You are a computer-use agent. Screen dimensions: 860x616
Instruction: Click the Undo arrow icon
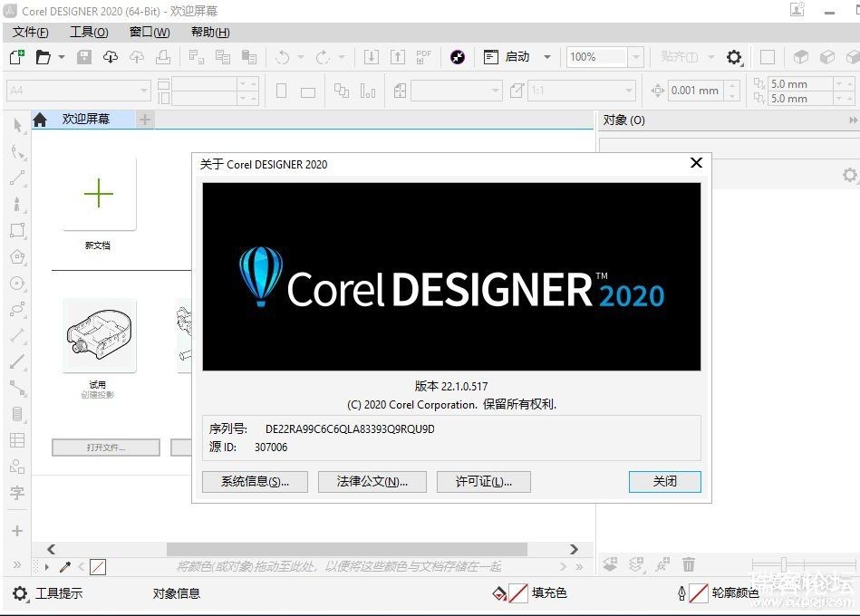click(283, 57)
